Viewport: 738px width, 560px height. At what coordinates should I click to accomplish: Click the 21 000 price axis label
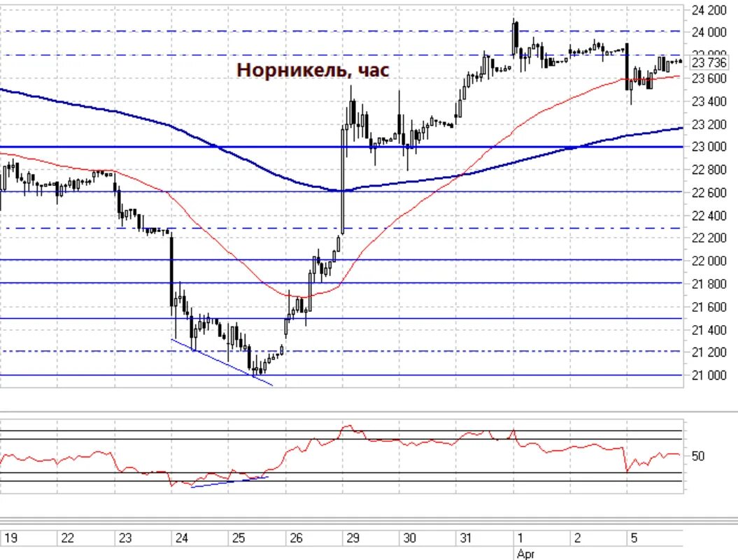point(709,375)
